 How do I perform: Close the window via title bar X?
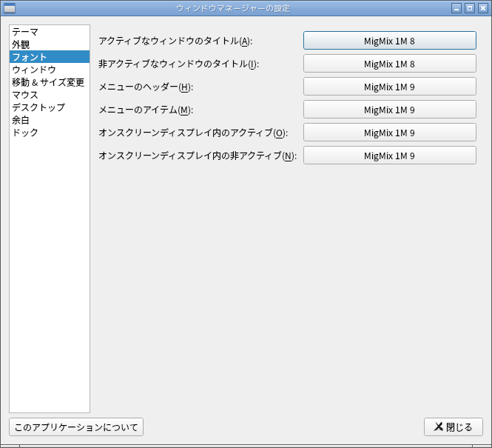(483, 8)
